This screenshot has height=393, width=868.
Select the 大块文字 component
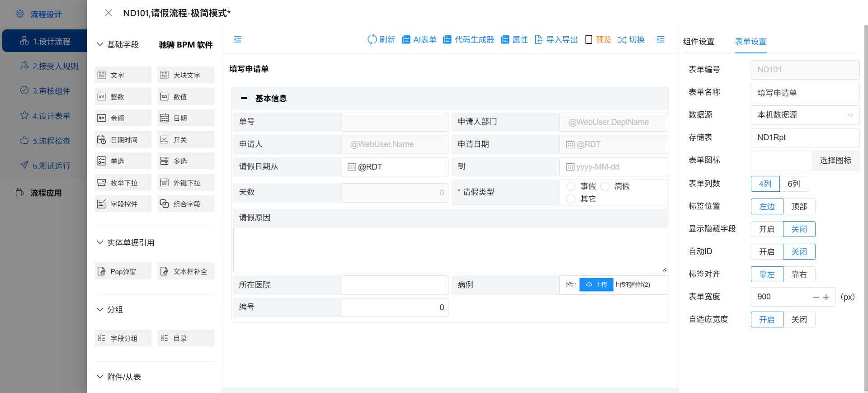click(x=186, y=75)
